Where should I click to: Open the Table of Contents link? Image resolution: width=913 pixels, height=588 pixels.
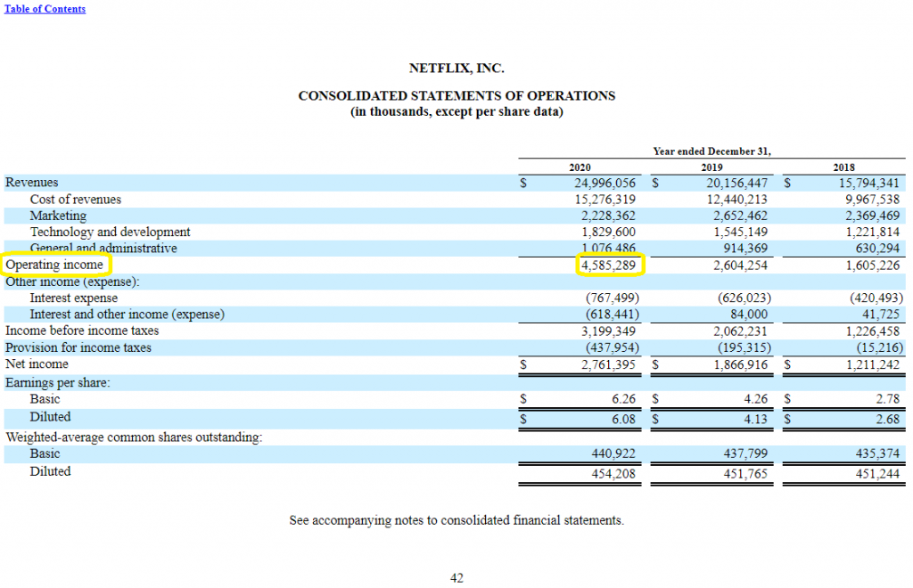(45, 9)
